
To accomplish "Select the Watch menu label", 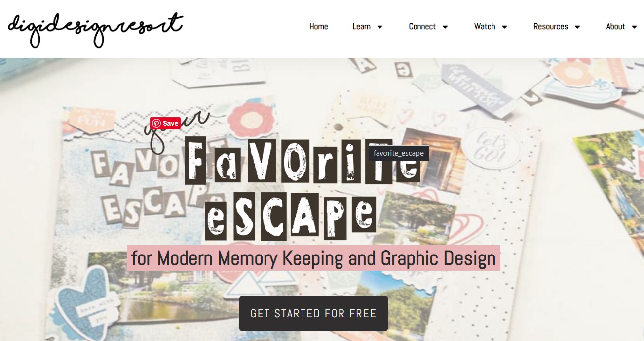I will click(485, 27).
